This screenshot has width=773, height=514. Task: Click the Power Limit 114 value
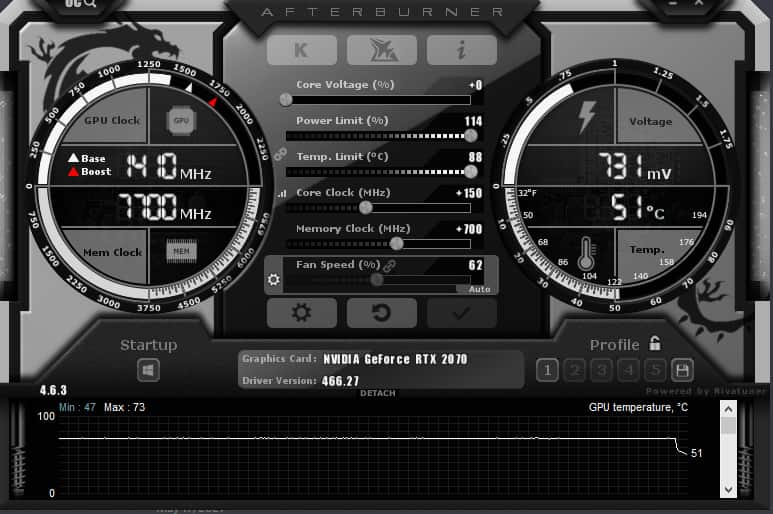pos(473,121)
